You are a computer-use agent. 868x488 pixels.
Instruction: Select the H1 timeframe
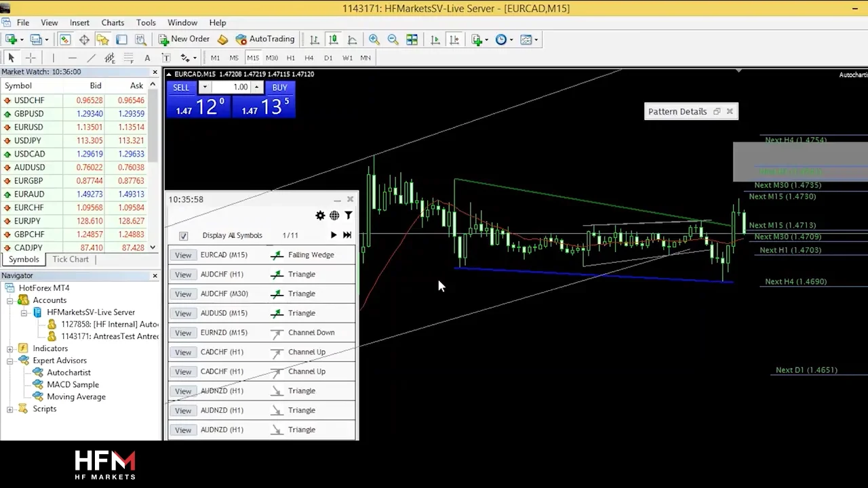291,58
